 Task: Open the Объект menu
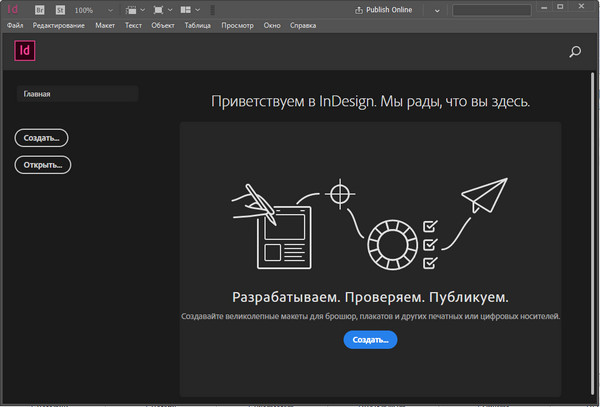162,23
